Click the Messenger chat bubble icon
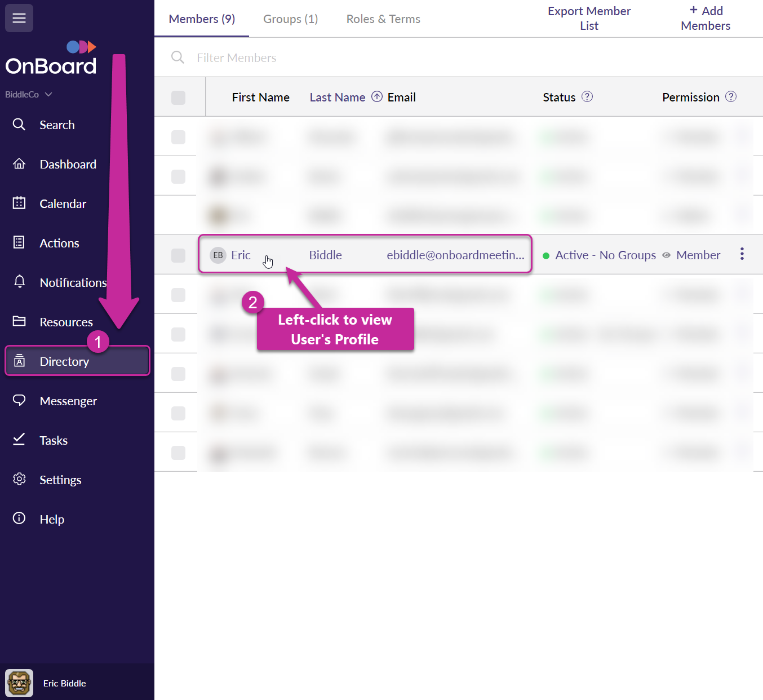Viewport: 763px width, 700px height. [19, 401]
